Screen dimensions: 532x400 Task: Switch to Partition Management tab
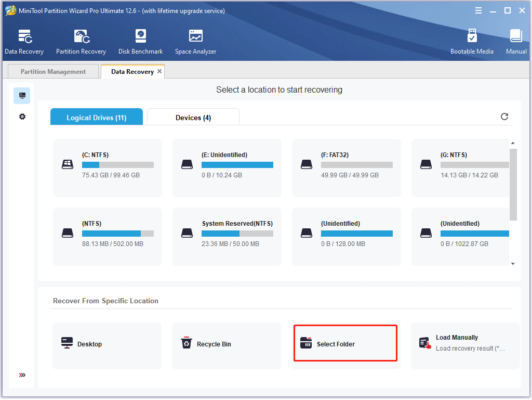point(53,72)
